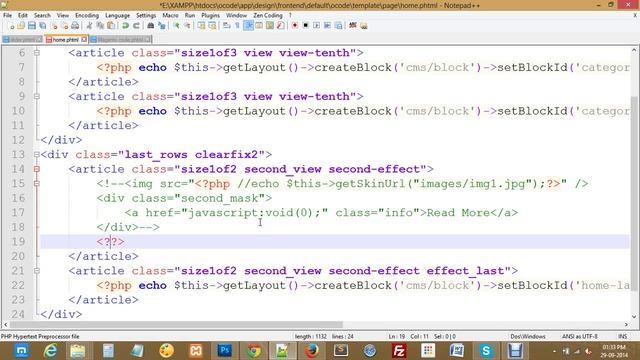Viewport: 640px width, 360px height.
Task: Click the 'ANSI as UTF-8' status entry
Action: tap(580, 337)
